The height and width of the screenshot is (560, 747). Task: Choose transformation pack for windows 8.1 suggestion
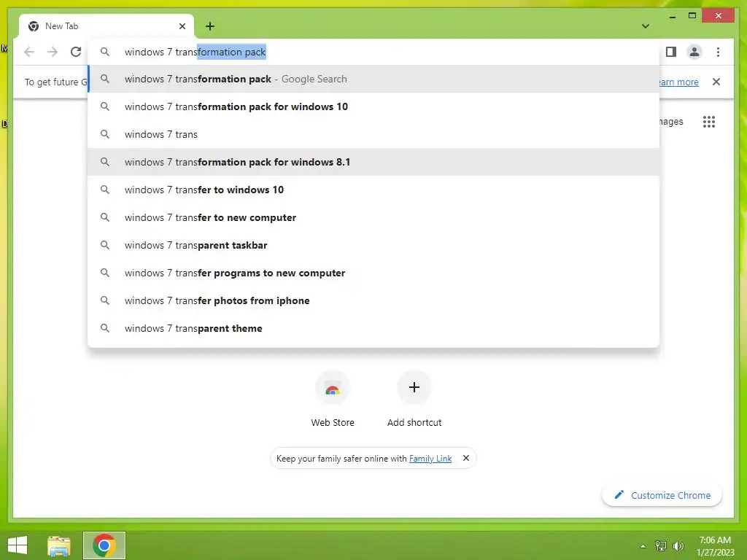(x=374, y=162)
